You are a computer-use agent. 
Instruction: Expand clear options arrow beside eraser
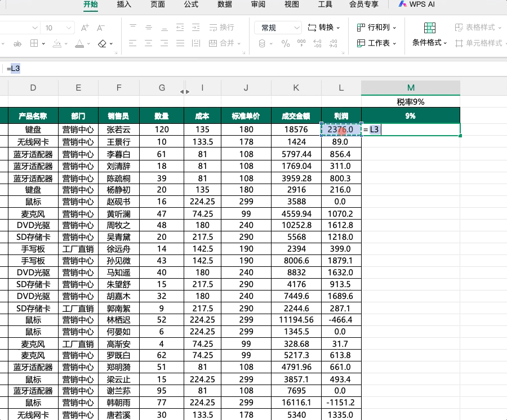(x=111, y=43)
